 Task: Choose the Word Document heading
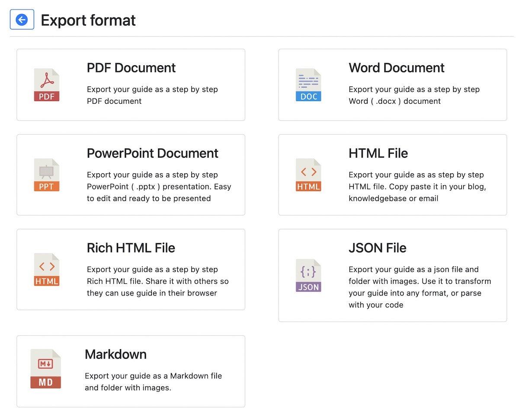pos(396,68)
